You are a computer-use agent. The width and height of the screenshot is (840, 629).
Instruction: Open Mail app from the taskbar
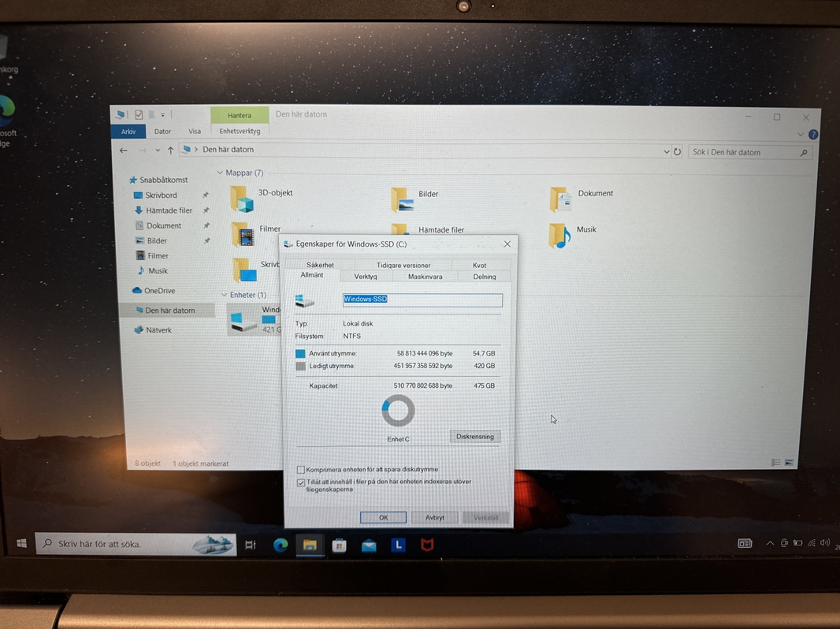369,545
